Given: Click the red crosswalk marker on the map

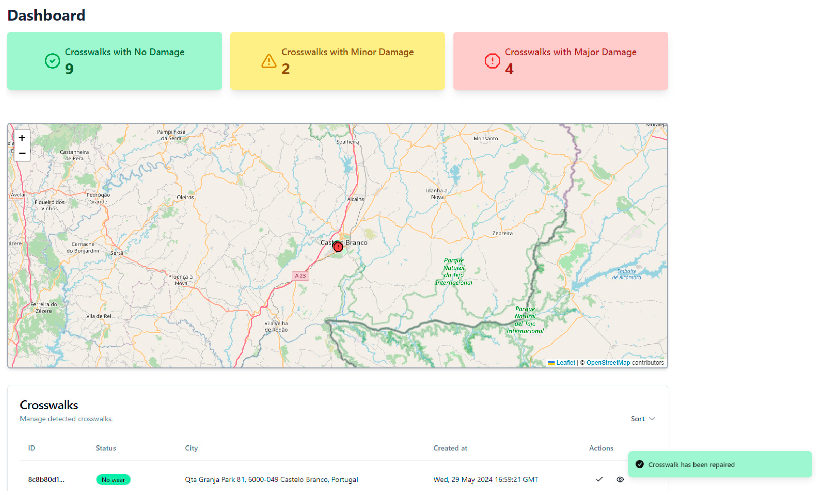Looking at the screenshot, I should coord(338,247).
